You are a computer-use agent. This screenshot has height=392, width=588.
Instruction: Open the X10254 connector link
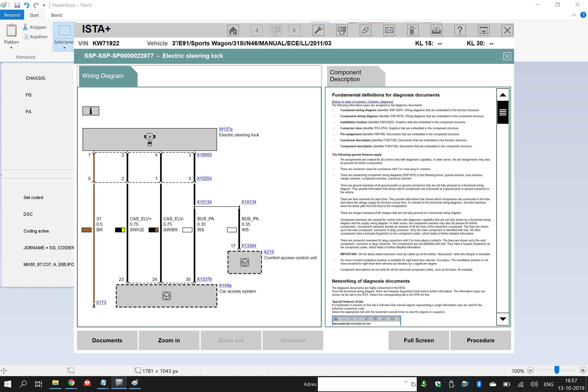click(x=204, y=179)
